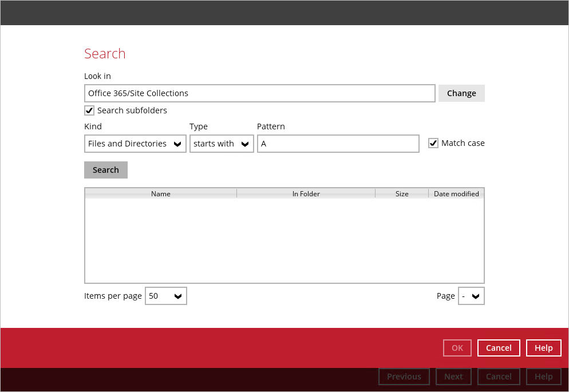Open the Kind dropdown list
The height and width of the screenshot is (392, 569).
point(135,144)
